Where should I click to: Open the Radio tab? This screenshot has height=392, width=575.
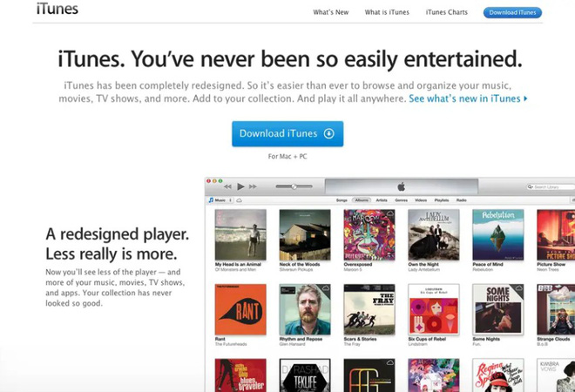tap(462, 200)
